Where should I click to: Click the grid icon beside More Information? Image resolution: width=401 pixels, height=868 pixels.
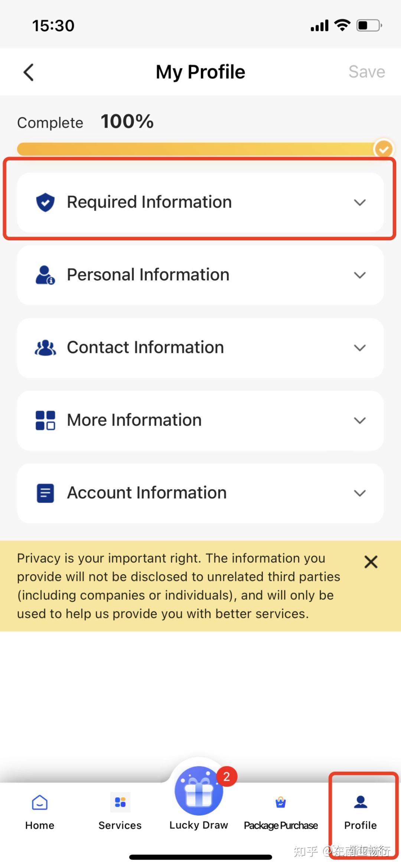point(45,420)
